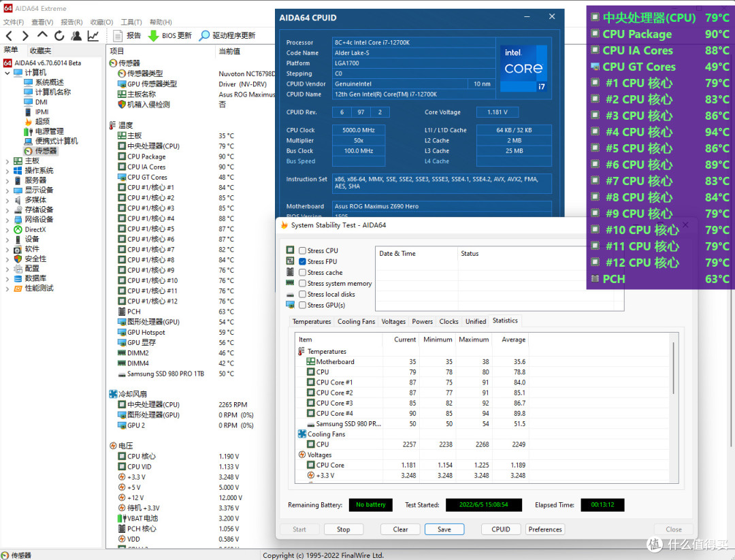The image size is (735, 560).
Task: Click the Clear button
Action: 400,529
